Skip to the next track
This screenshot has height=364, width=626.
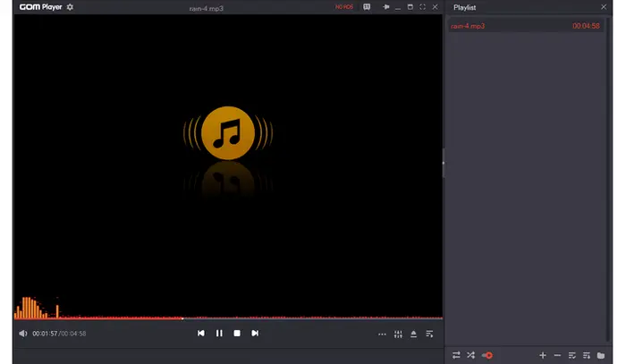[x=255, y=334]
